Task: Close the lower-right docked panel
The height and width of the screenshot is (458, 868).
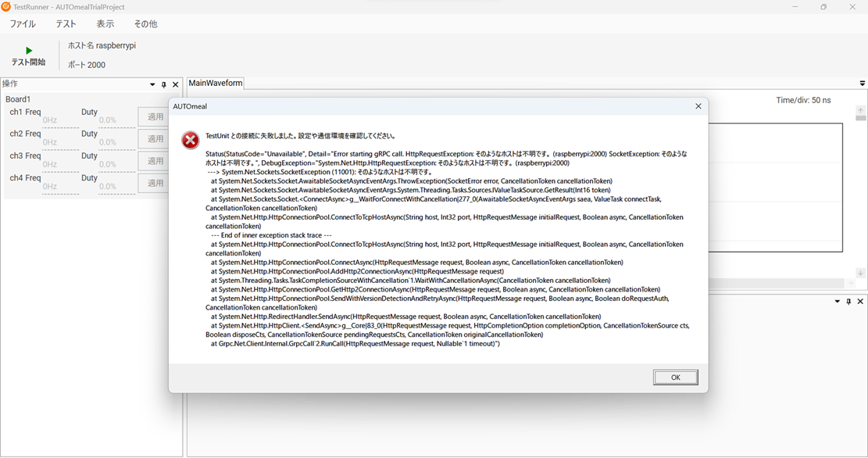Action: [x=860, y=302]
